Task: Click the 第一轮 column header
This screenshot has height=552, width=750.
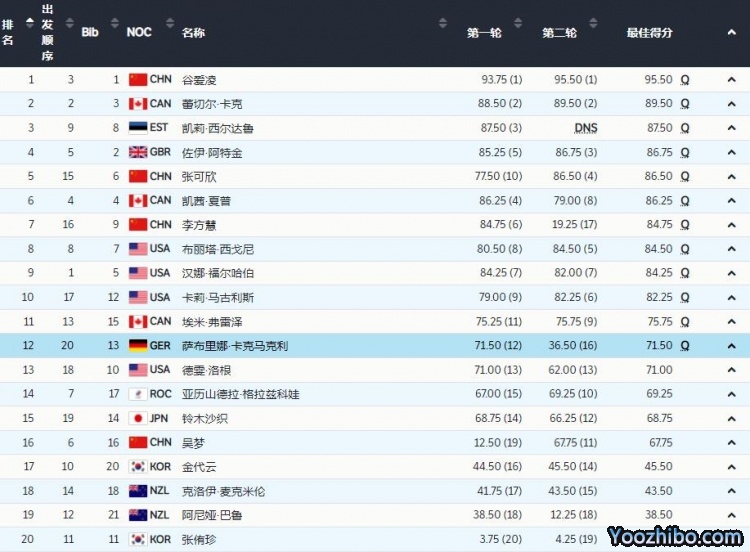Action: pyautogui.click(x=484, y=32)
